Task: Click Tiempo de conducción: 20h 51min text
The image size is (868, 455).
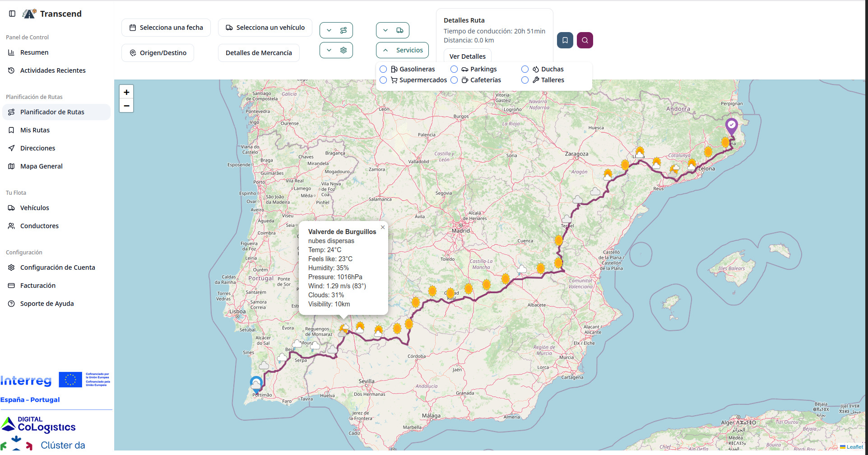Action: point(494,31)
